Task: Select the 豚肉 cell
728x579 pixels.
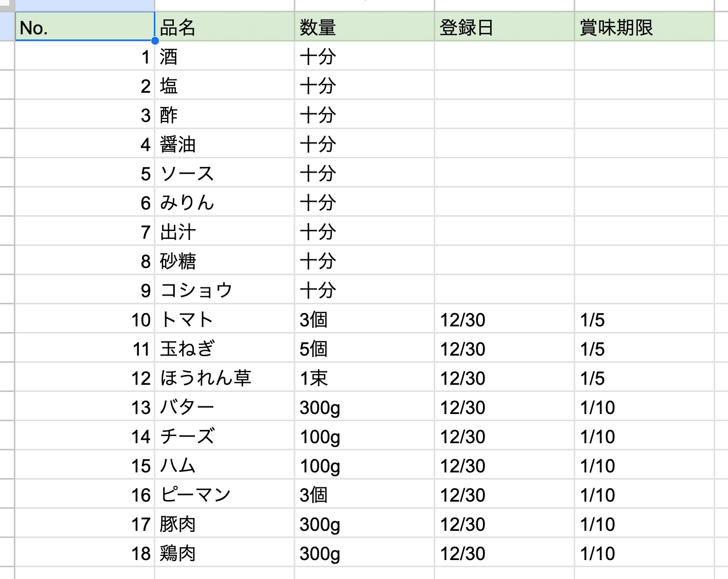Action: coord(224,524)
